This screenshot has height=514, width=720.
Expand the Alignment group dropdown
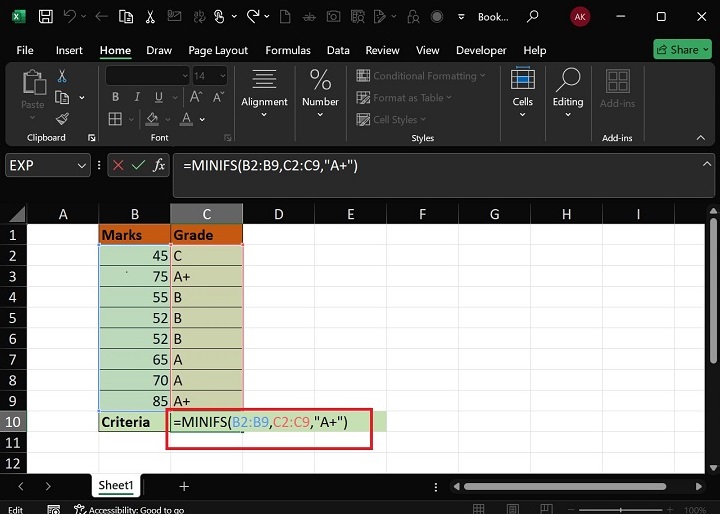264,115
